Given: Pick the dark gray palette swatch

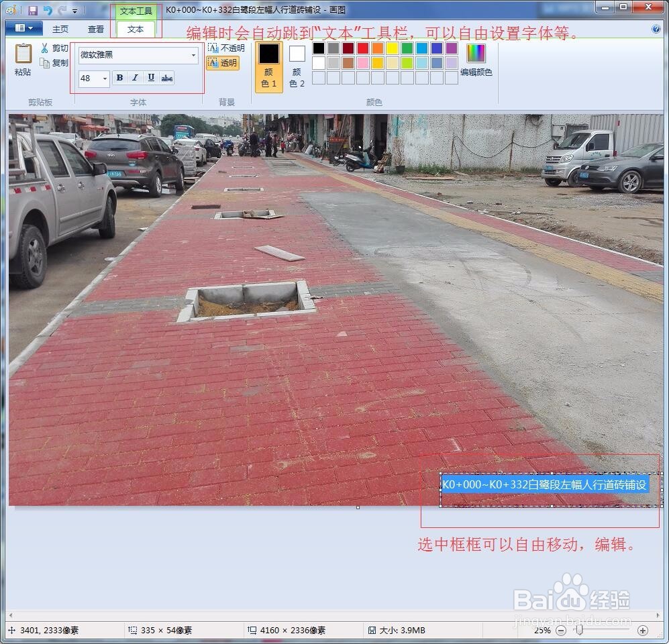Looking at the screenshot, I should [333, 48].
